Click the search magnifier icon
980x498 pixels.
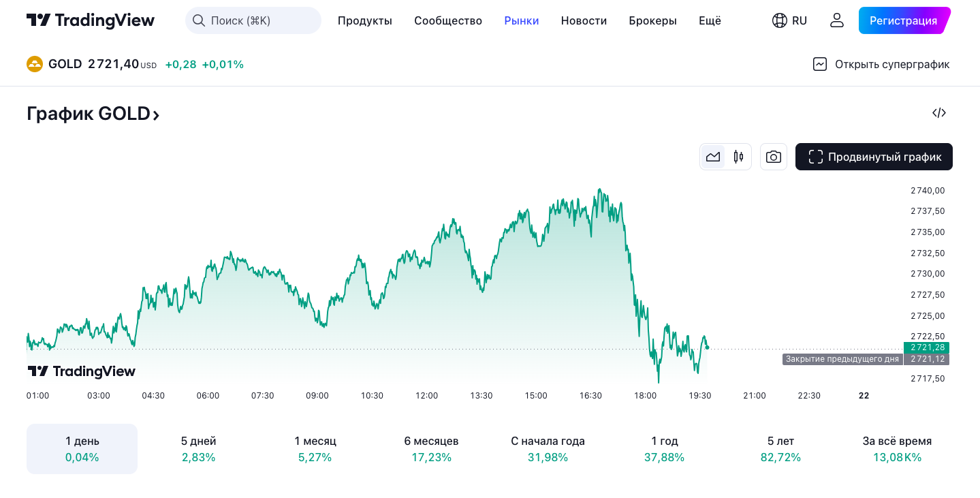[199, 20]
